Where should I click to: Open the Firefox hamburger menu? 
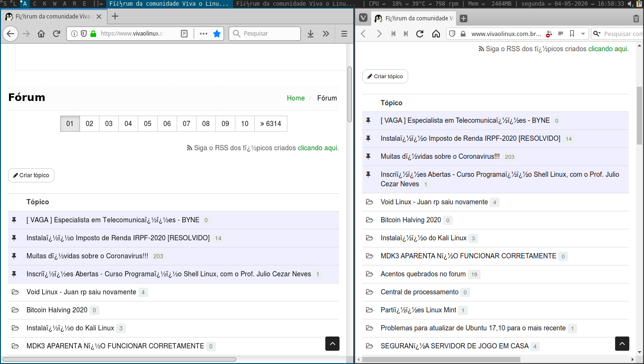pyautogui.click(x=344, y=34)
